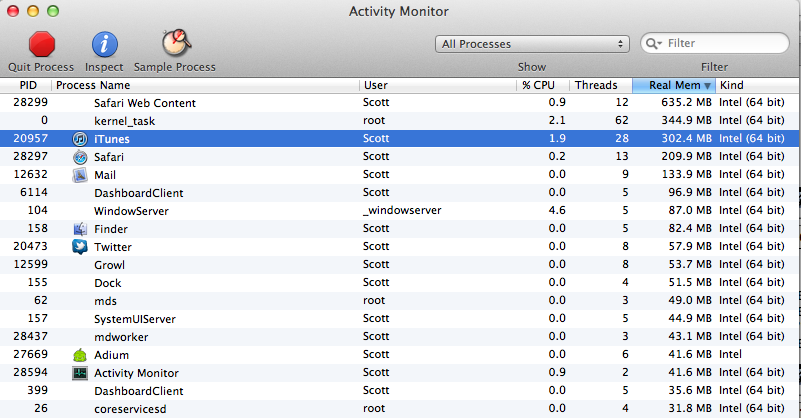Click the 133.9 MB memory value
Screen dimensions: 801x418
click(x=686, y=174)
